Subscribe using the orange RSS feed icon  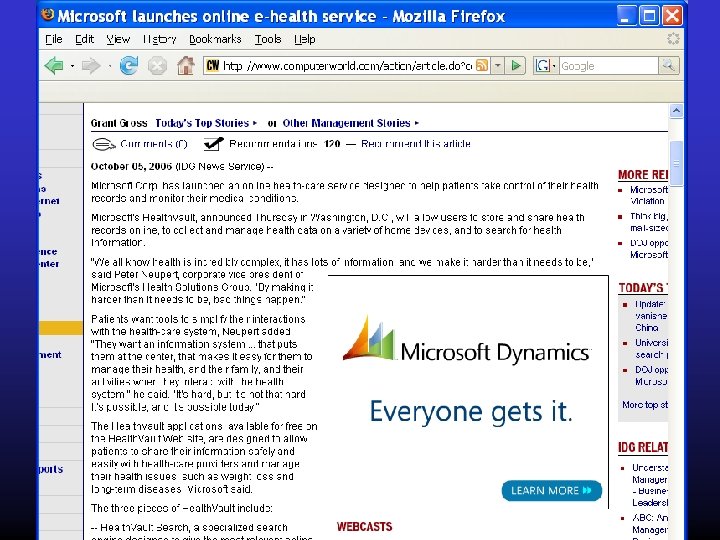(482, 66)
